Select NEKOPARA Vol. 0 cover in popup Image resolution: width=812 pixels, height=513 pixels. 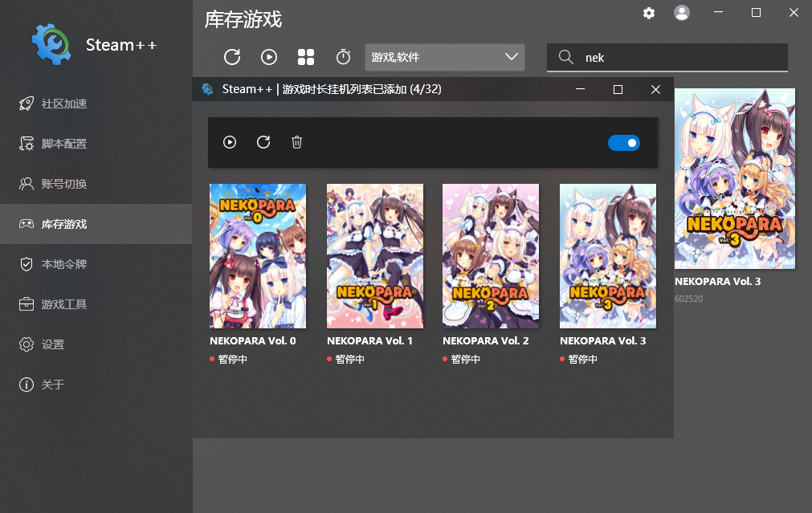coord(258,256)
